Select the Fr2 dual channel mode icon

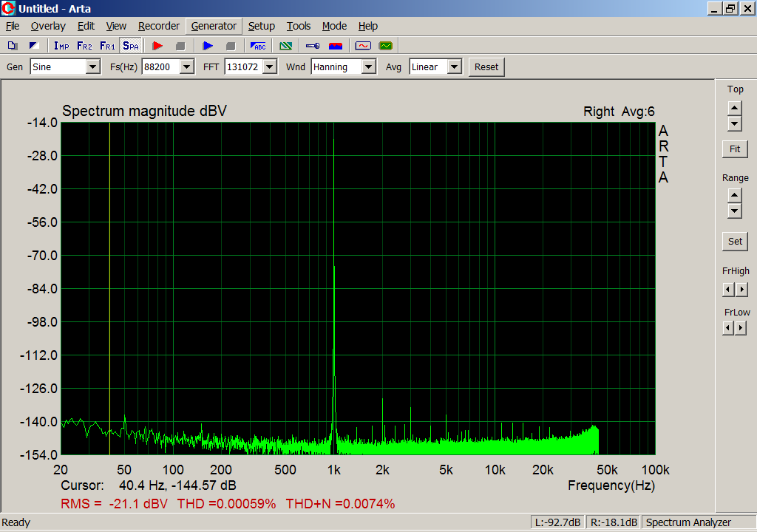(84, 46)
